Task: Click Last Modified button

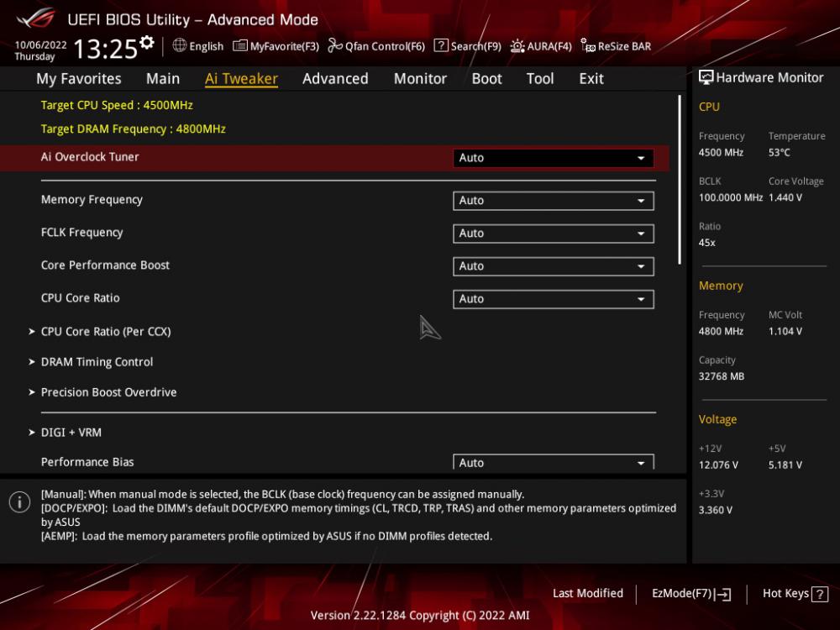Action: [x=588, y=593]
